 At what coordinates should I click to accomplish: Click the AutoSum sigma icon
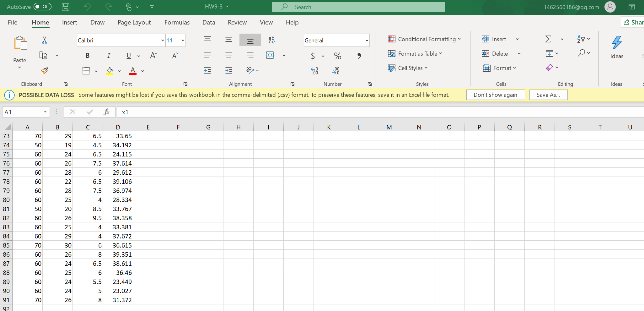coord(548,39)
